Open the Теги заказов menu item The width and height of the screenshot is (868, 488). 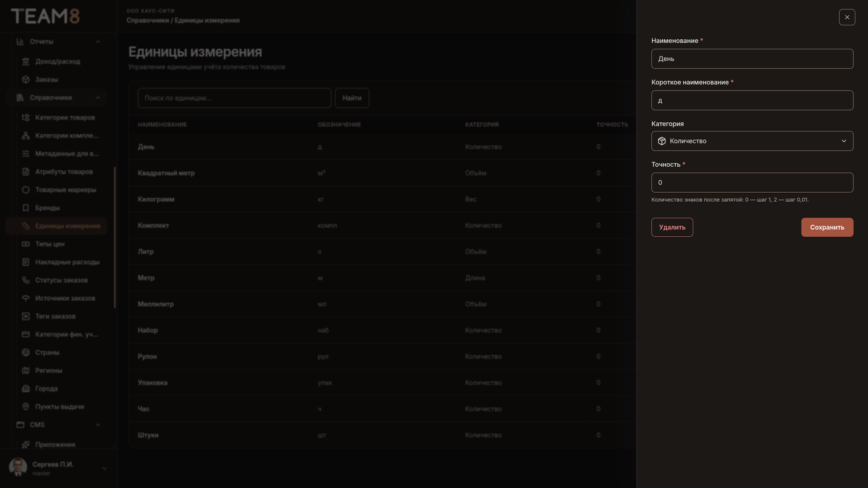[x=57, y=316]
